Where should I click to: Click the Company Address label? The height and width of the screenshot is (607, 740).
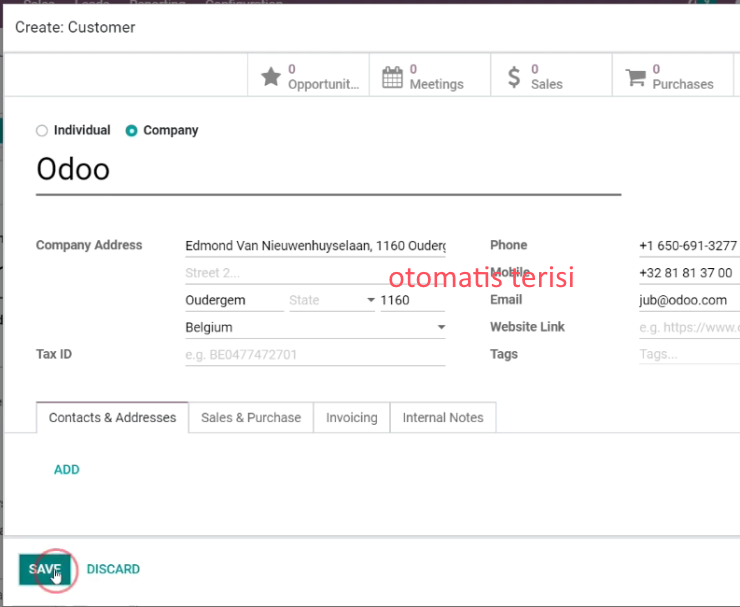point(89,245)
